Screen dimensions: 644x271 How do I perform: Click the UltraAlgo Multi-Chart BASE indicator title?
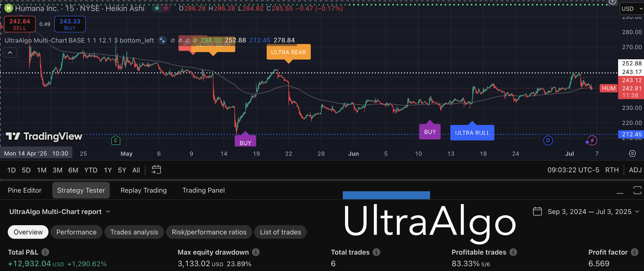click(79, 40)
